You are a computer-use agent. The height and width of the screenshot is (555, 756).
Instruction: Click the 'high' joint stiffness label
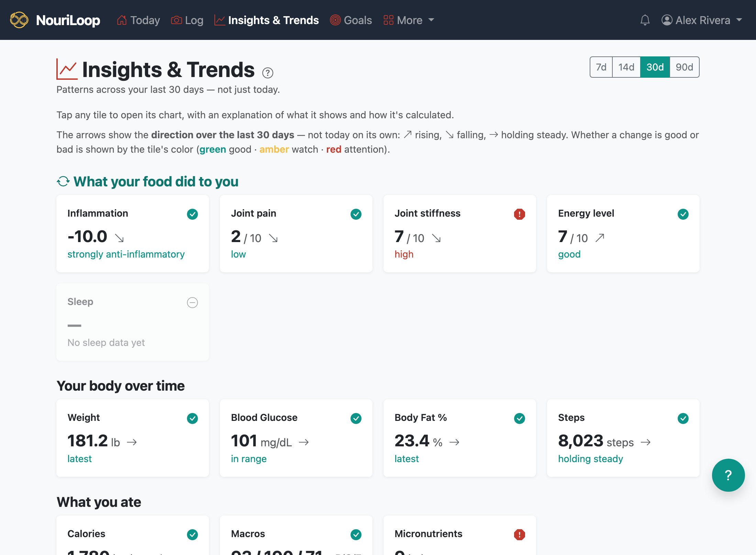tap(404, 254)
